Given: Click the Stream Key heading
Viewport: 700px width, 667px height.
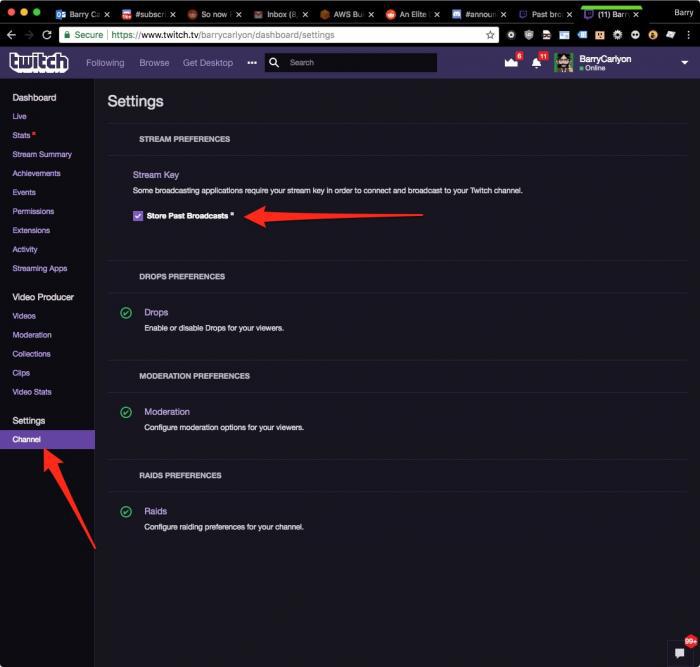Looking at the screenshot, I should tap(155, 175).
